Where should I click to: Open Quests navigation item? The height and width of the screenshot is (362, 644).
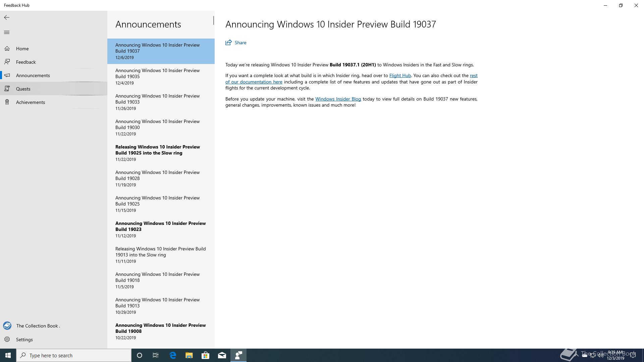54,89
